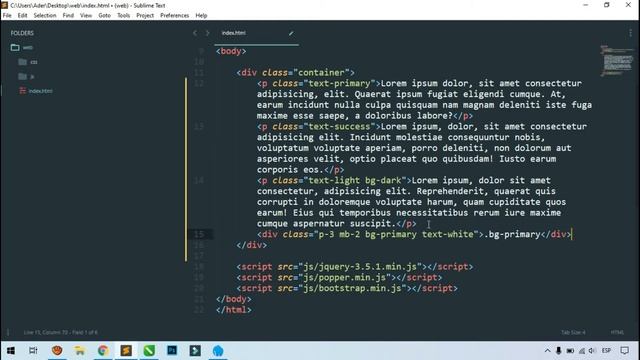Go to next tab with right arrow
640x360 pixels.
point(207,33)
